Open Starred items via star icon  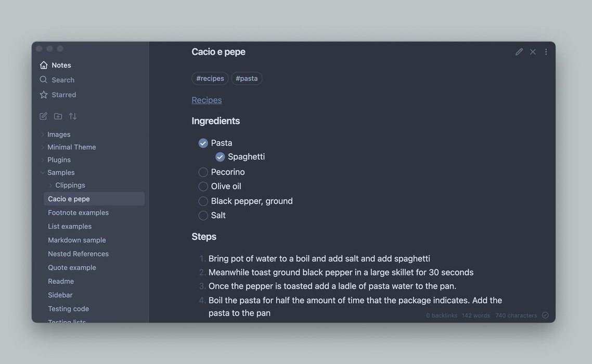click(44, 95)
